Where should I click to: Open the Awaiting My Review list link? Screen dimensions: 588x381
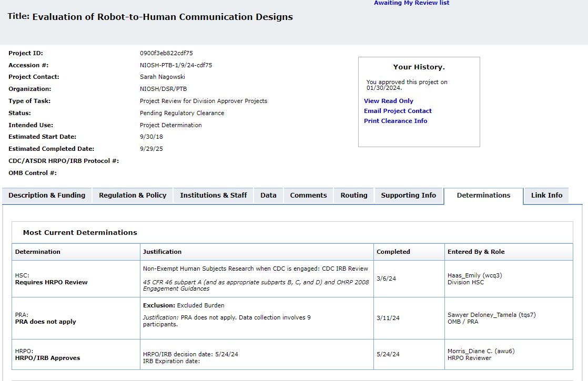click(x=411, y=3)
